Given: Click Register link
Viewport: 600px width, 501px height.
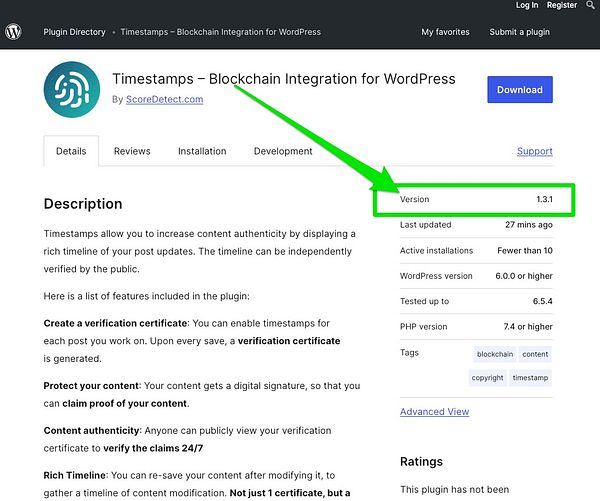Looking at the screenshot, I should [x=562, y=5].
